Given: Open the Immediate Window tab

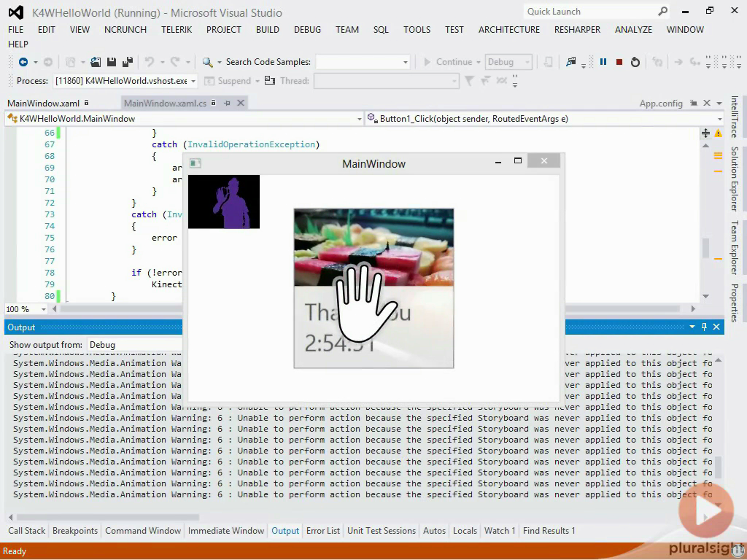Looking at the screenshot, I should [226, 531].
